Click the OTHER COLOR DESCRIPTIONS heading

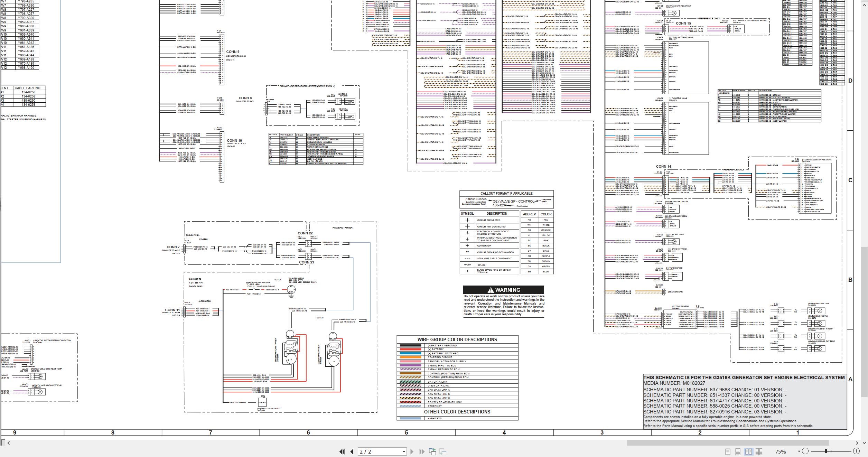(x=457, y=412)
